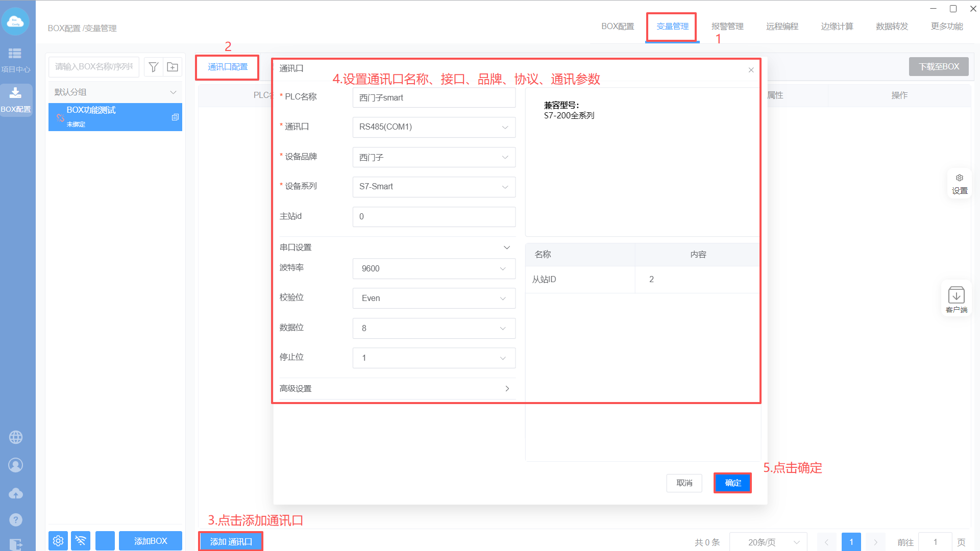Click the offline wifi icon button
The image size is (980, 551).
pyautogui.click(x=81, y=541)
